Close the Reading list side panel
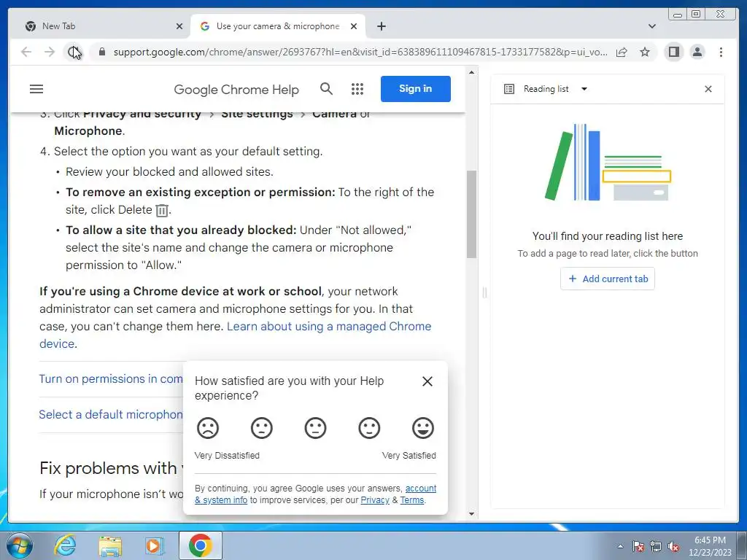747x560 pixels. pyautogui.click(x=708, y=89)
